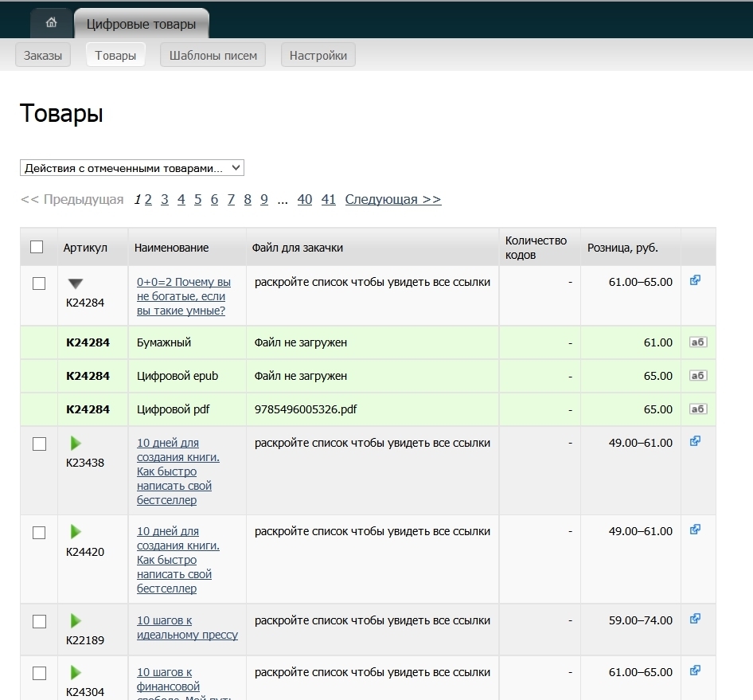Toggle the select-all checkbox in table header
This screenshot has width=753, height=700.
coord(37,247)
